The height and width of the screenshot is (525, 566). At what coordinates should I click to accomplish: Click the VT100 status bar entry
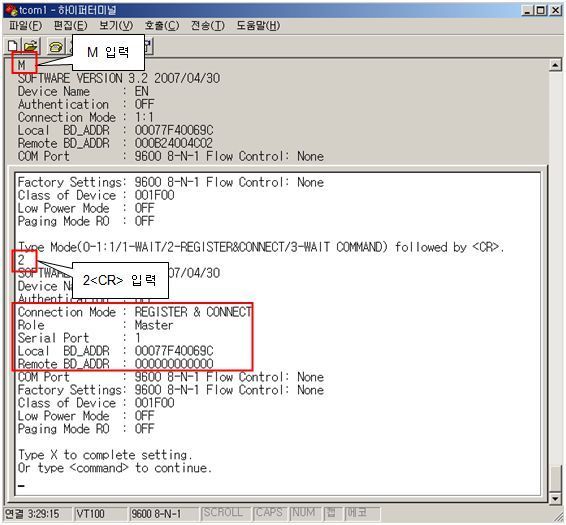click(100, 513)
